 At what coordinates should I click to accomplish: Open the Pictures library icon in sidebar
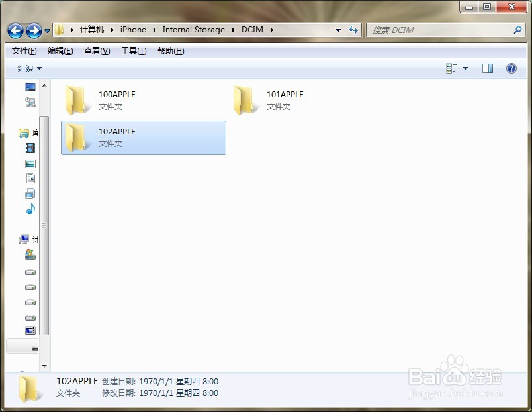(30, 164)
